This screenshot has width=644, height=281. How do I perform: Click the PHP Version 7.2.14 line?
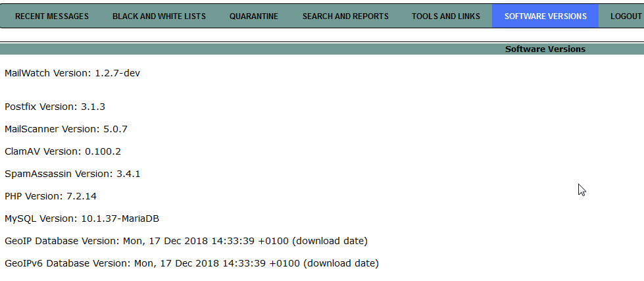tap(51, 196)
